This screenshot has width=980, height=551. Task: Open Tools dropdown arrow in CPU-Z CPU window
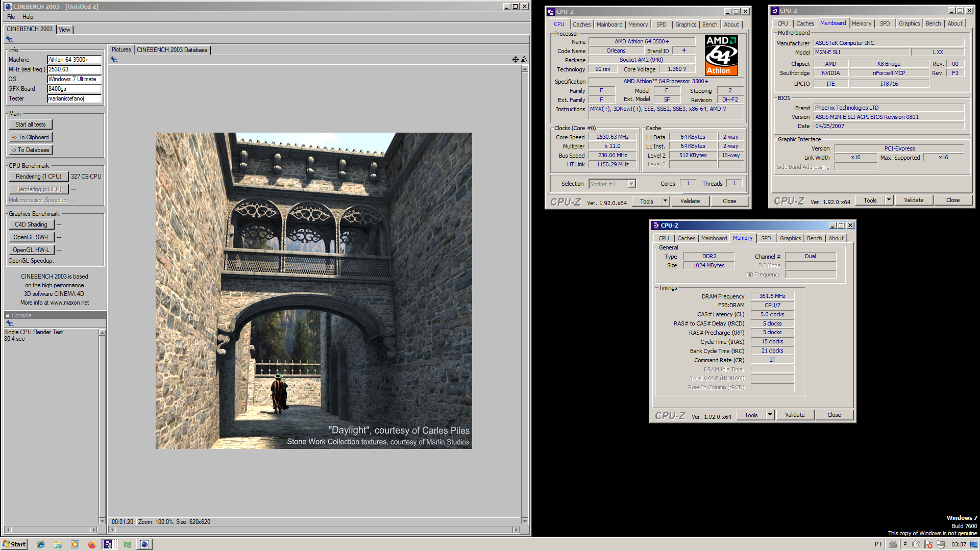(x=665, y=201)
